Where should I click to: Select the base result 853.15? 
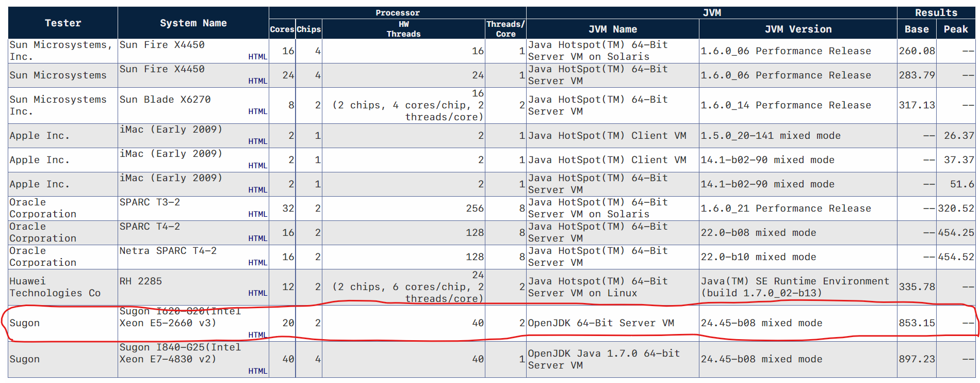[x=917, y=323]
